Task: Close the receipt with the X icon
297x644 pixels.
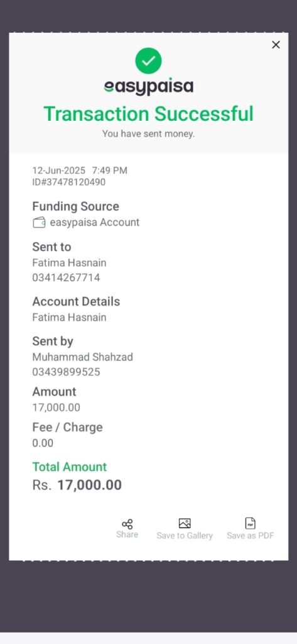Action: (276, 45)
